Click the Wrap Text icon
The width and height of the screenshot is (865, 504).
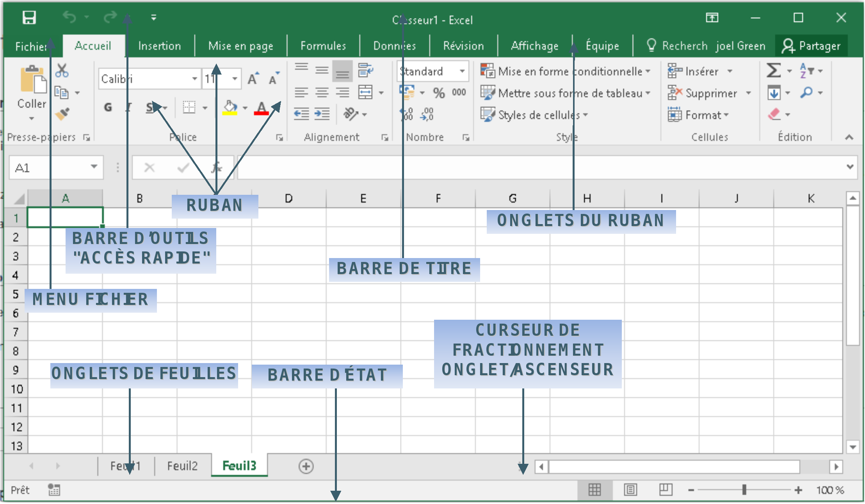click(x=366, y=71)
